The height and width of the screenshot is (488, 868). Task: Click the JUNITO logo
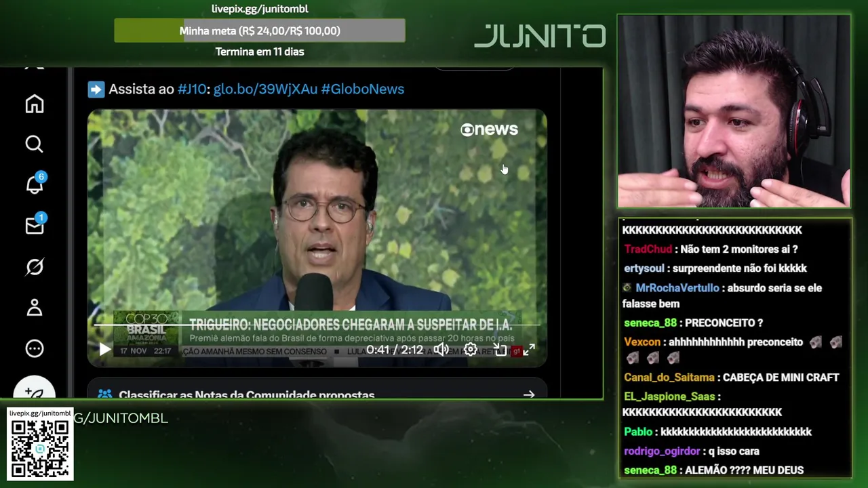point(540,36)
